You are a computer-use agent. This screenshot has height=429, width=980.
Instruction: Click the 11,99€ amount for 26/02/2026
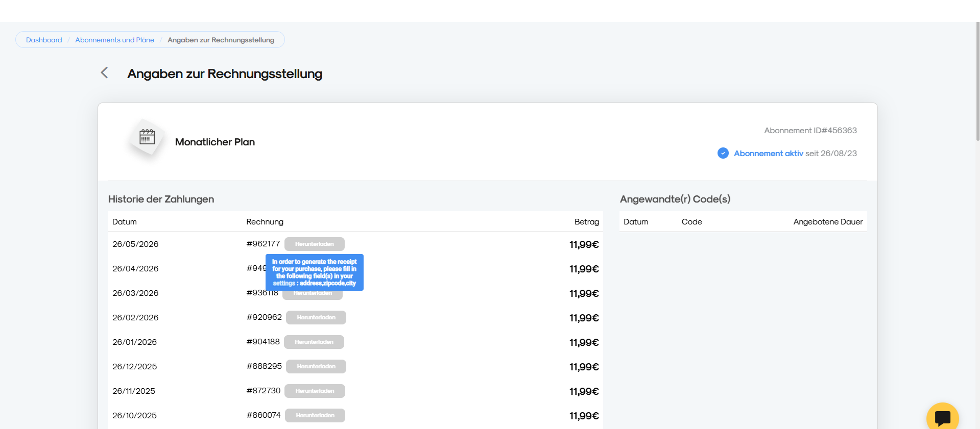(x=584, y=318)
